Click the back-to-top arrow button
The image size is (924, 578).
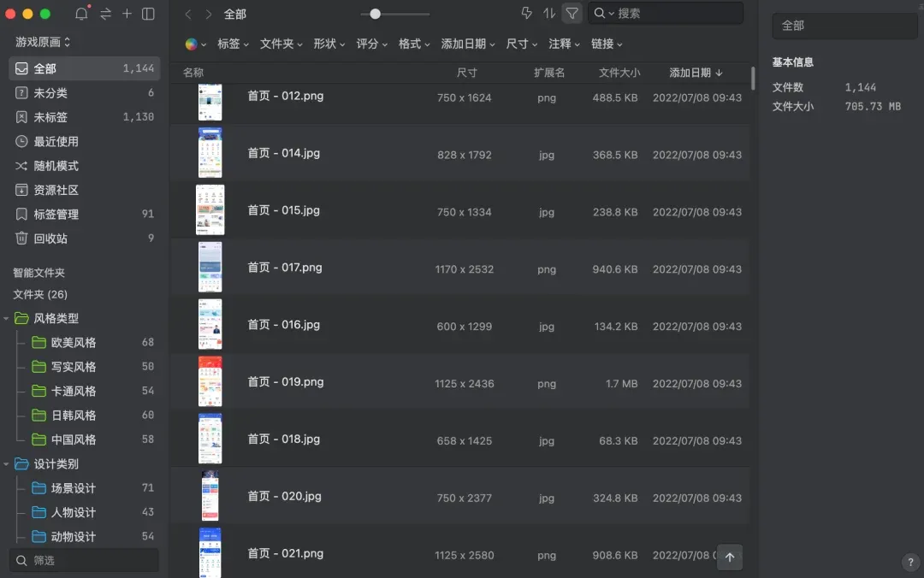pos(730,557)
